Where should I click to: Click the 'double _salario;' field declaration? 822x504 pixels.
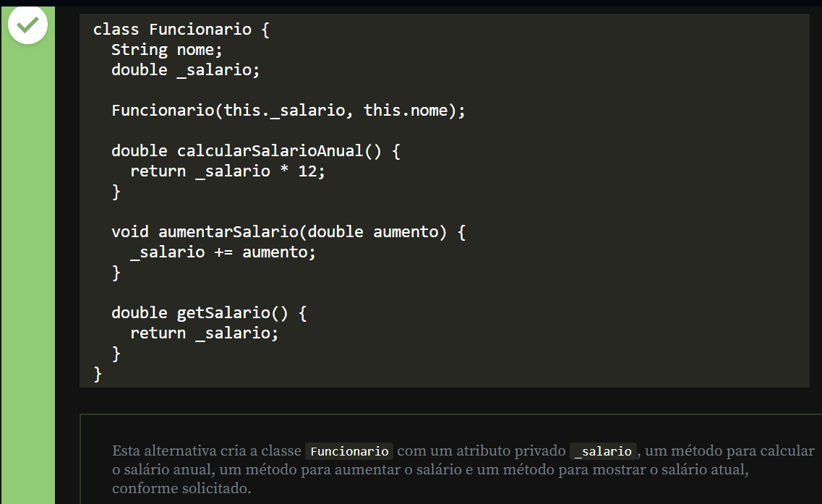pos(185,70)
